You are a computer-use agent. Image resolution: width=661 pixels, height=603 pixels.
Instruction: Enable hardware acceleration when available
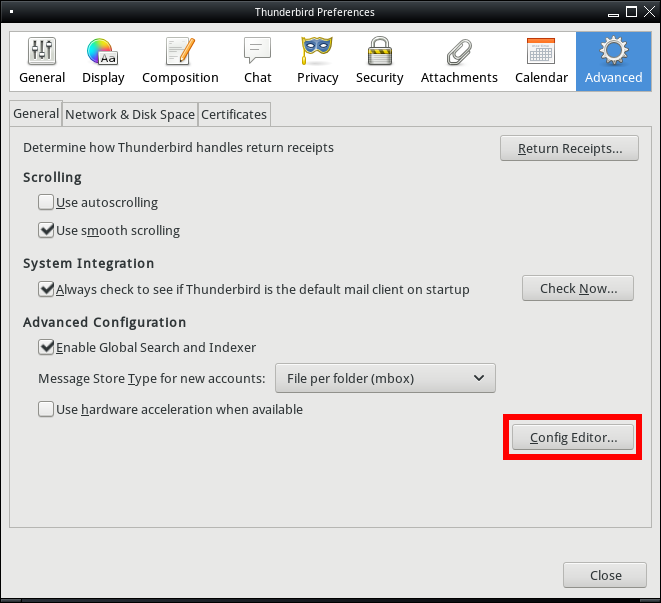46,409
